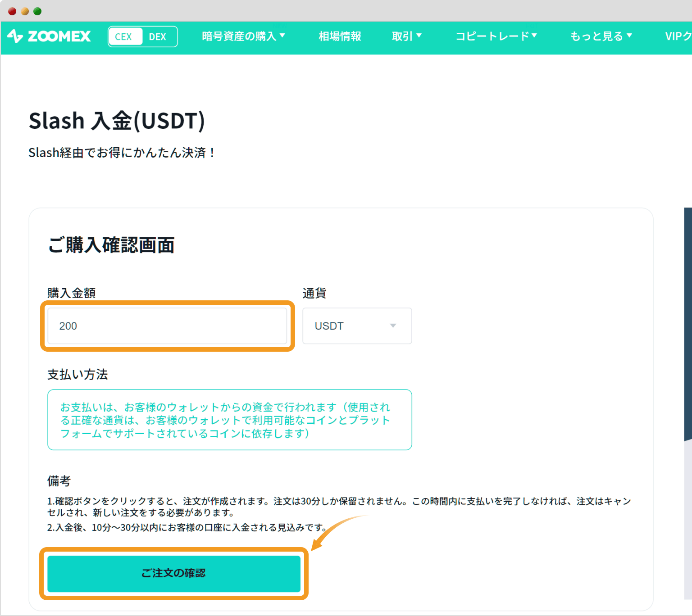
Task: Select the 相場情報 navigation item
Action: coord(339,36)
